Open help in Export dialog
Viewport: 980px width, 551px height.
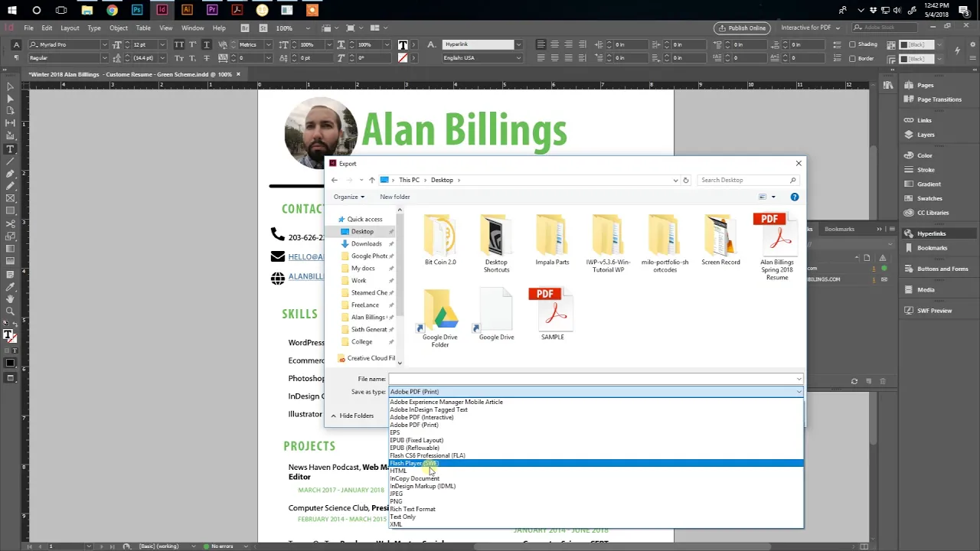[794, 197]
